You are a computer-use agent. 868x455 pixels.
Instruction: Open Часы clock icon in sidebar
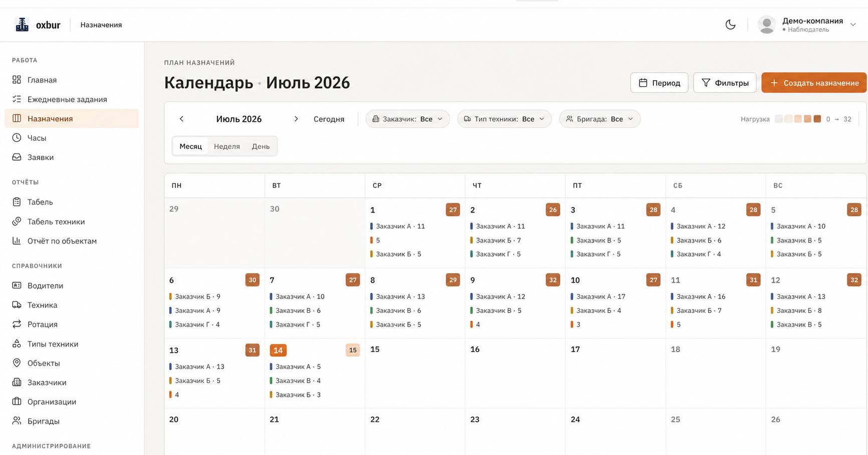pos(17,138)
